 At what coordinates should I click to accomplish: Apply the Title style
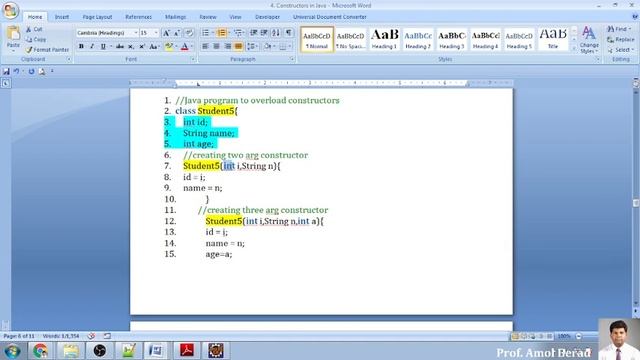coord(553,39)
